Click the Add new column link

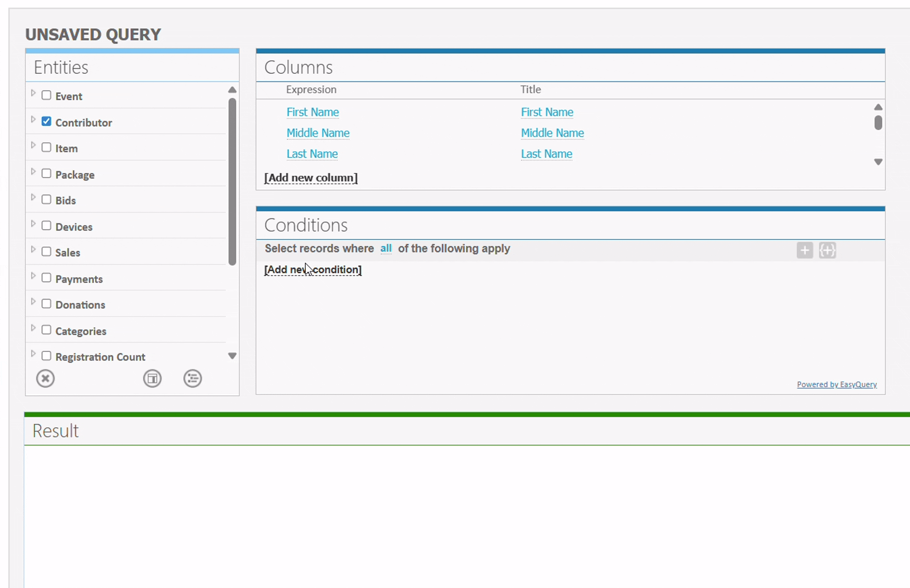[311, 178]
